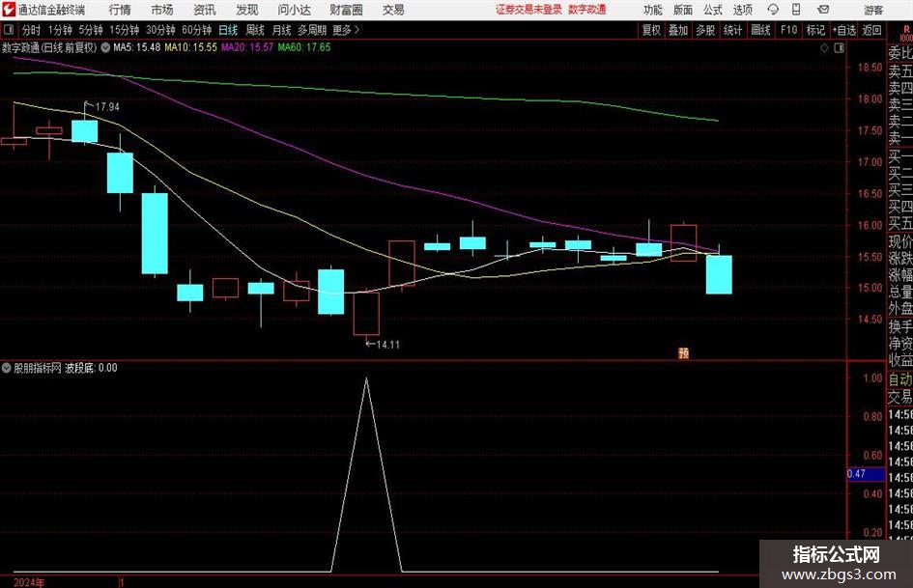Click the 17.94 high price label

107,107
